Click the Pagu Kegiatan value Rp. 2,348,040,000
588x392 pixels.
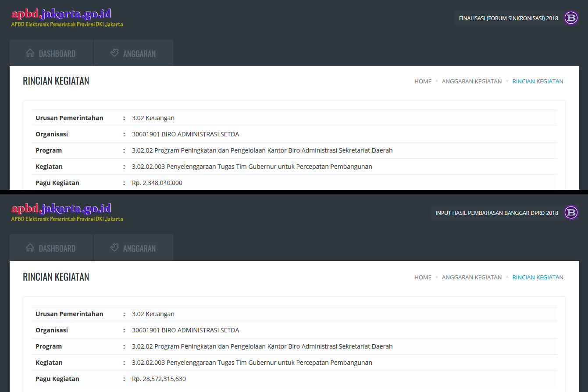point(157,183)
